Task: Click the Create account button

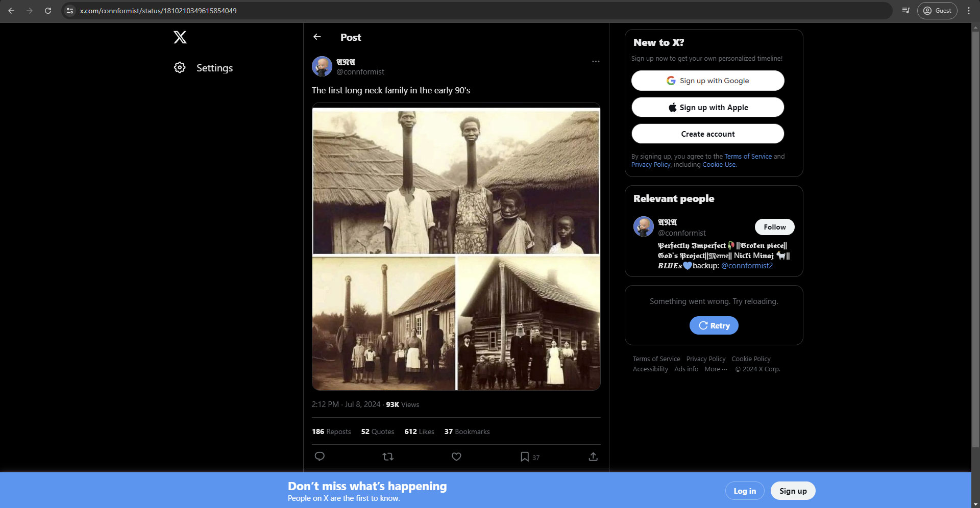Action: pos(707,134)
